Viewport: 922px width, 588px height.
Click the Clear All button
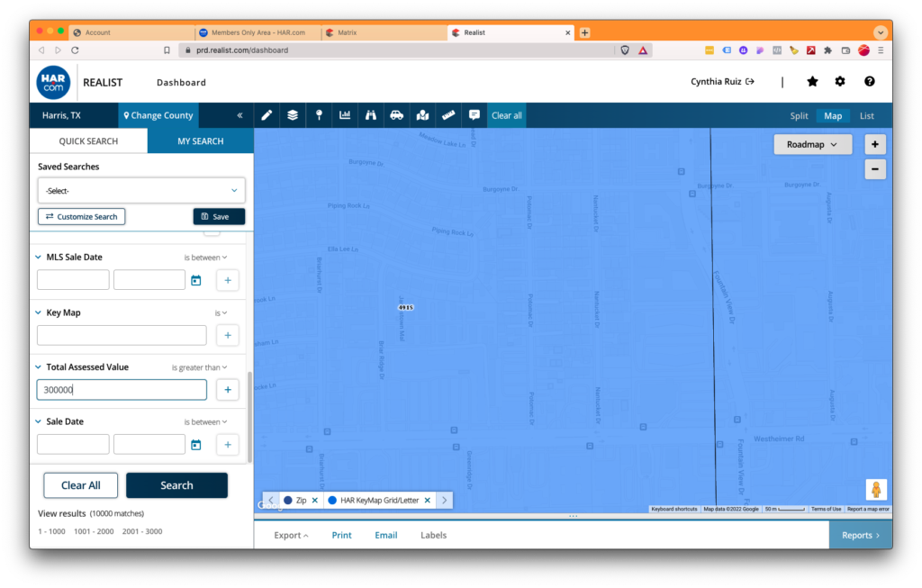pyautogui.click(x=80, y=485)
